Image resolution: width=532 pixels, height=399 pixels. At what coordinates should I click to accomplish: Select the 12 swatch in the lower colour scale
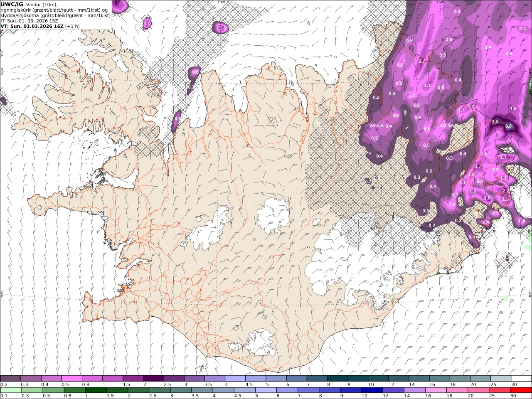click(394, 390)
